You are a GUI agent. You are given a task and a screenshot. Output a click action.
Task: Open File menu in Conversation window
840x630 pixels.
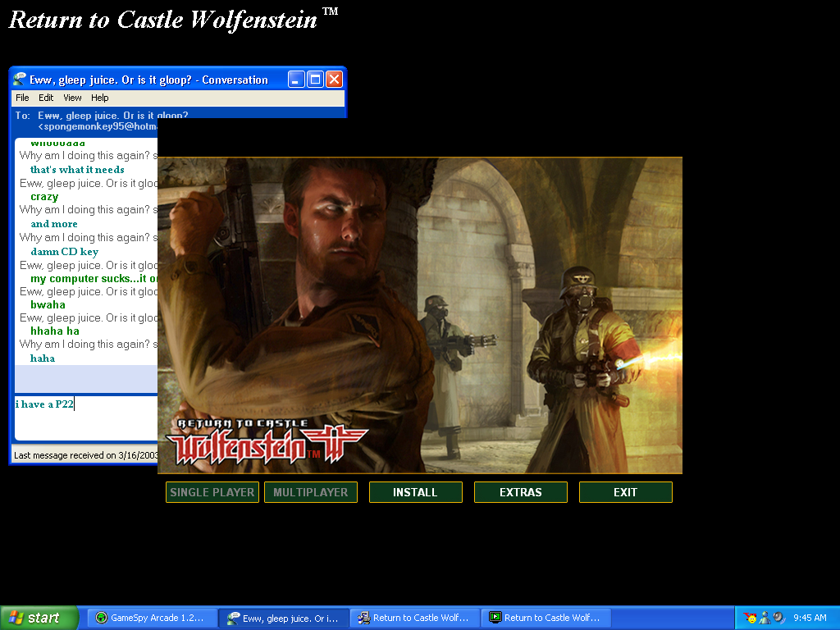22,98
